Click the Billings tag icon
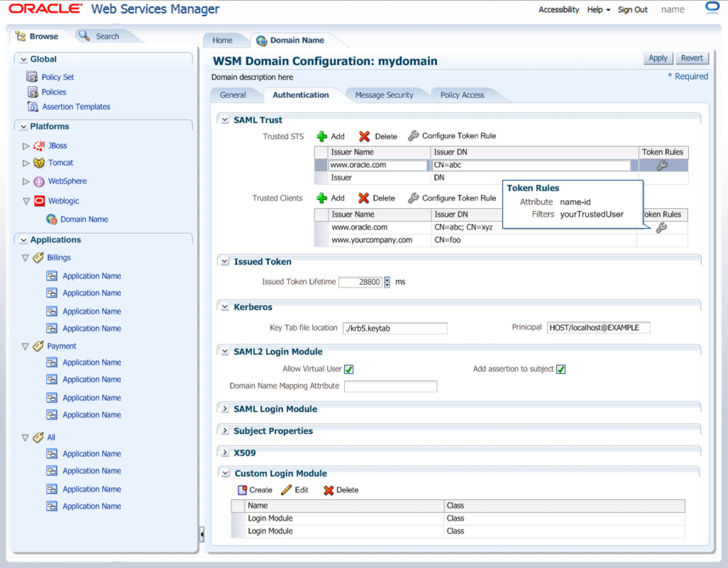This screenshot has height=568, width=728. coord(38,258)
